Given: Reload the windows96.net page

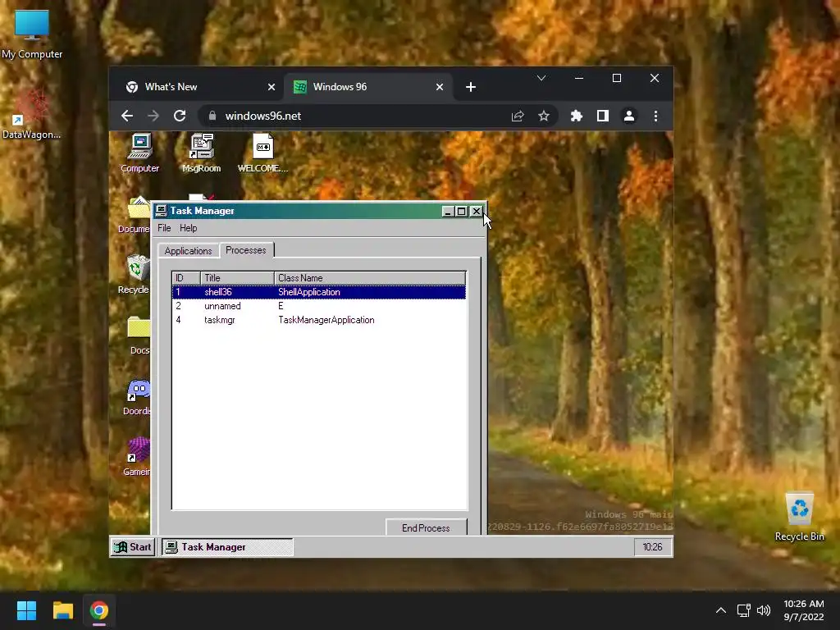Looking at the screenshot, I should click(180, 116).
